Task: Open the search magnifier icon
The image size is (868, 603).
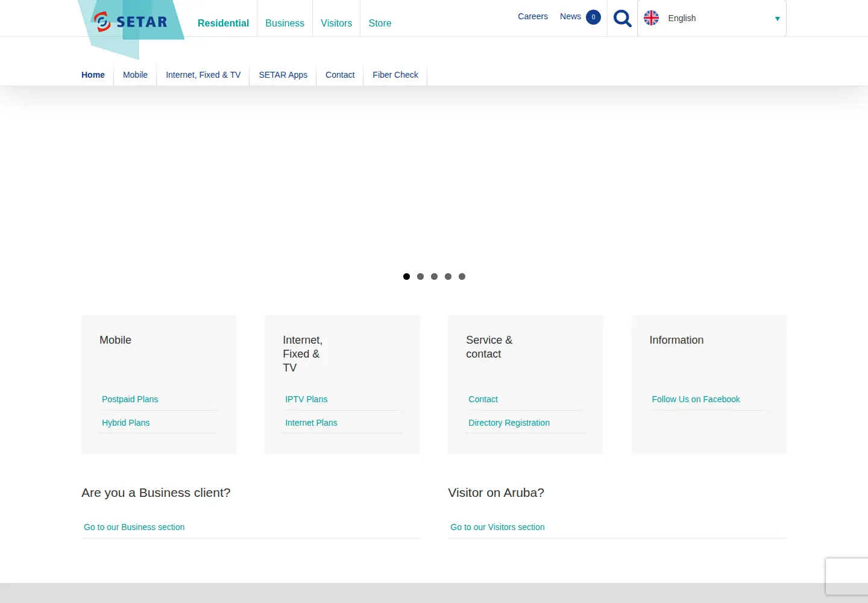Action: (622, 19)
